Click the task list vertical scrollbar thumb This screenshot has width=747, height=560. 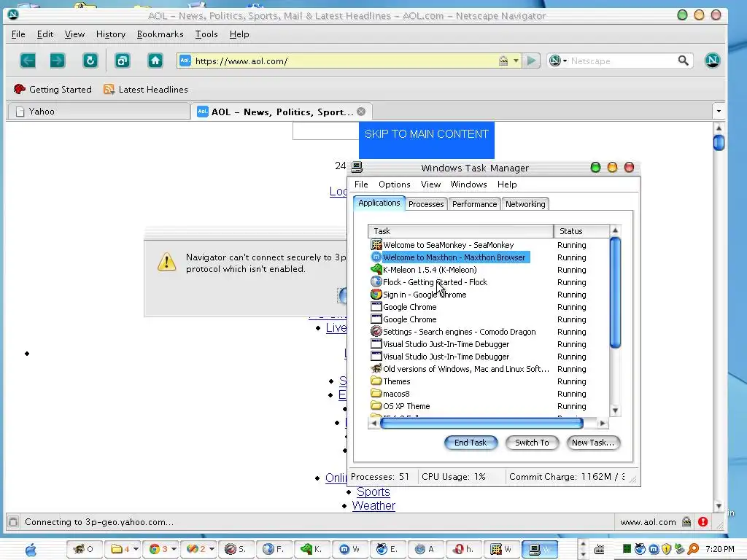tap(615, 293)
